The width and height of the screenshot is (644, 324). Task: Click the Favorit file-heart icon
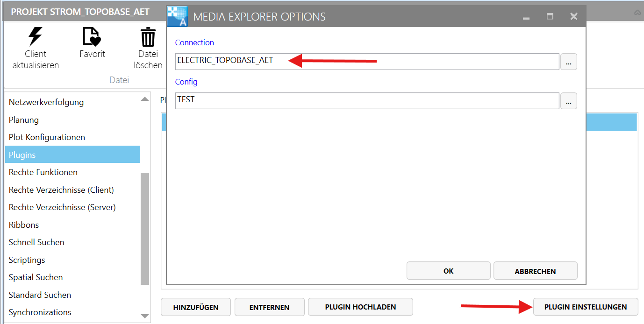92,36
